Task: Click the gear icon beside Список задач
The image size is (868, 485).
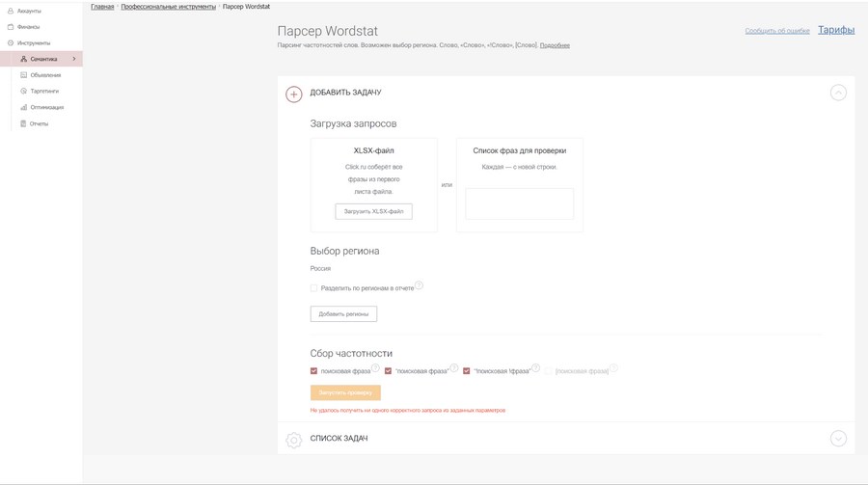Action: [x=294, y=440]
